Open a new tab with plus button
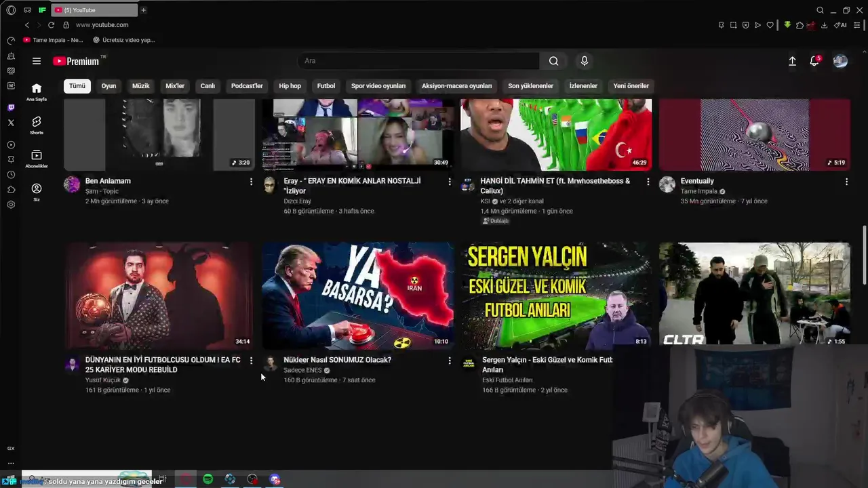868x488 pixels. coord(143,10)
